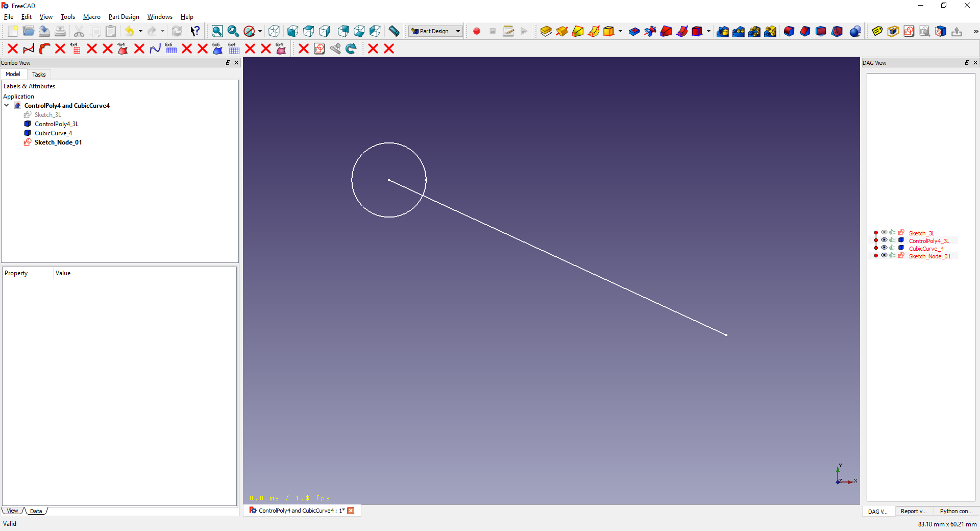
Task: Toggle eye visibility for Sketch_Node_01 in DAG view
Action: (x=884, y=255)
